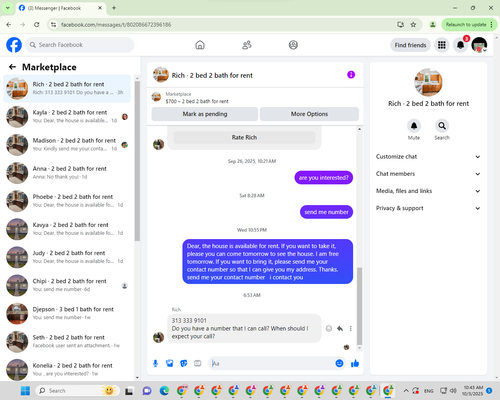Viewport: 500px width, 400px height.
Task: Open the Friends icon in top bar
Action: [x=247, y=45]
